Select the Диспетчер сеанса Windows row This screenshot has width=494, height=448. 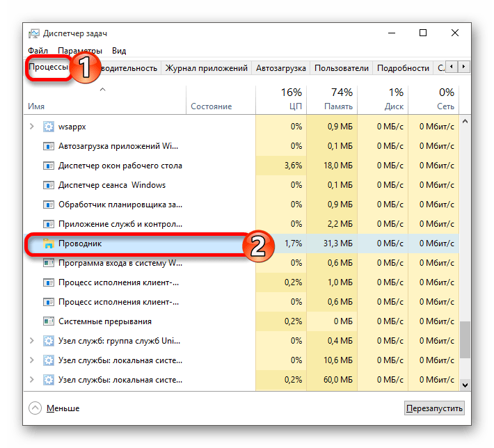point(241,185)
